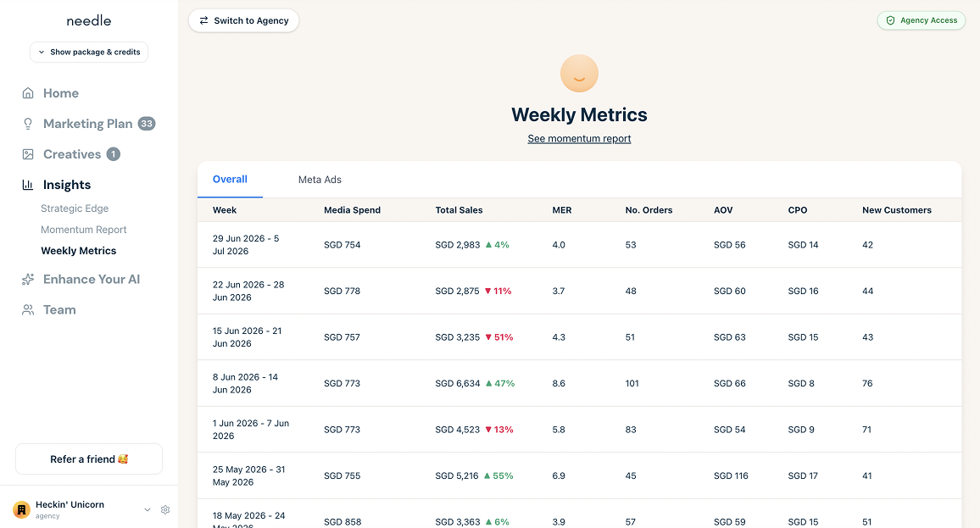
Task: Expand Show package & credits
Action: tap(89, 52)
